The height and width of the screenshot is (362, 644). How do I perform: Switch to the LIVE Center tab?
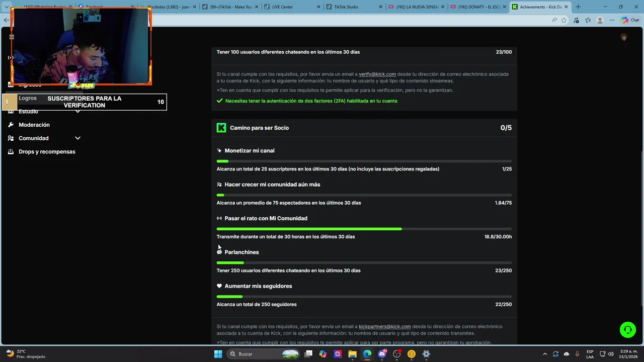(x=293, y=7)
